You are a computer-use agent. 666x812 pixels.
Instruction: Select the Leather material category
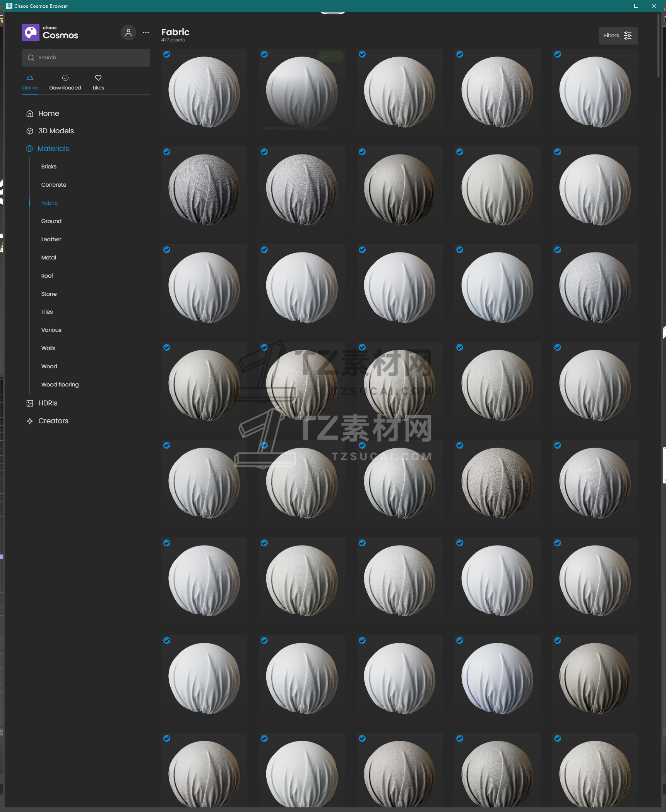tap(51, 239)
